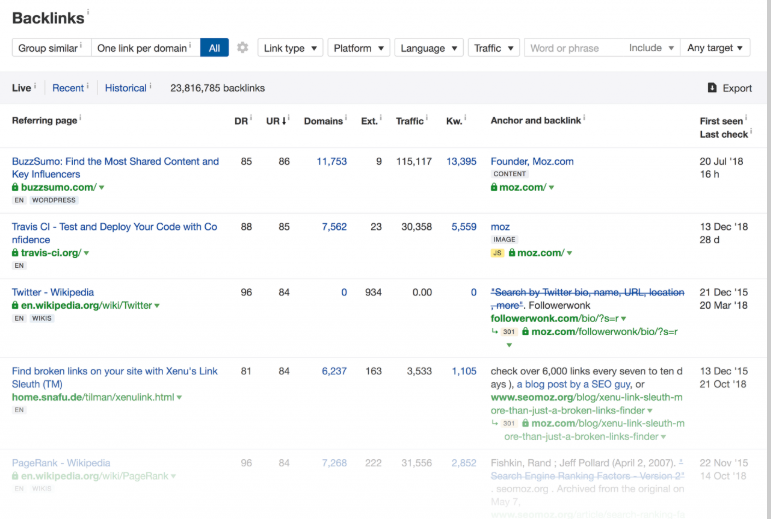Open the backlinks settings gear icon
The height and width of the screenshot is (519, 777).
click(242, 48)
